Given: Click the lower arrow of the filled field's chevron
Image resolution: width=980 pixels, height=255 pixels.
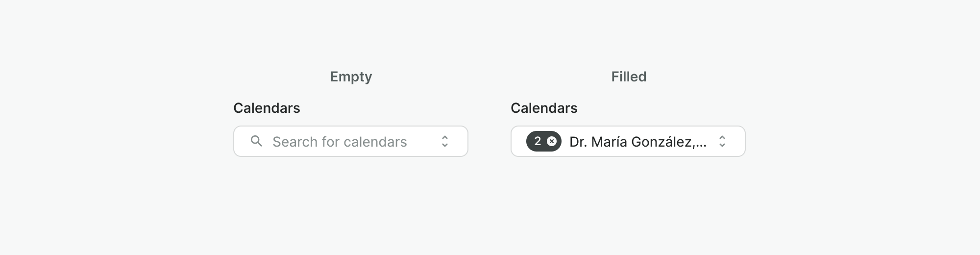Looking at the screenshot, I should (x=722, y=145).
